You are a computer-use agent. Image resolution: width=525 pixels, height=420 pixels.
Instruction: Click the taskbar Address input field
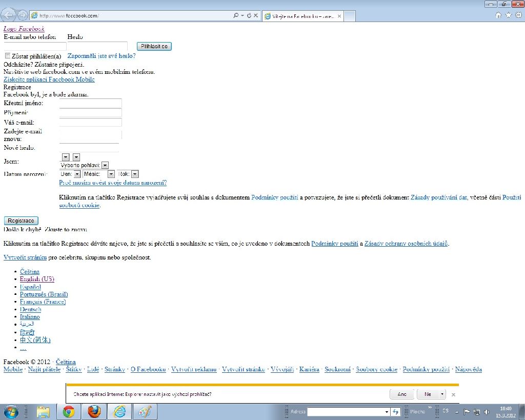(346, 412)
